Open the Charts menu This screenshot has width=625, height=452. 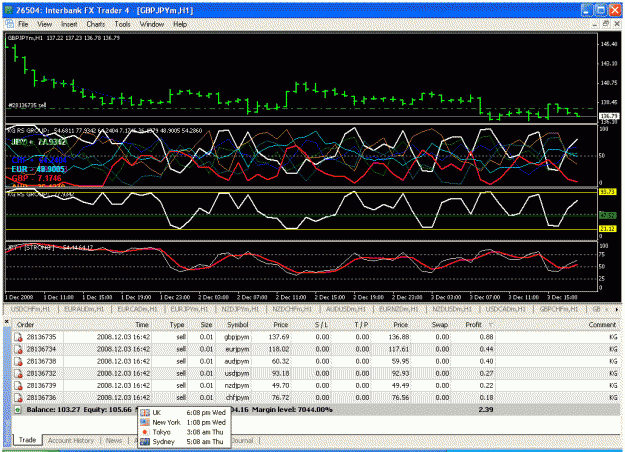[96, 24]
